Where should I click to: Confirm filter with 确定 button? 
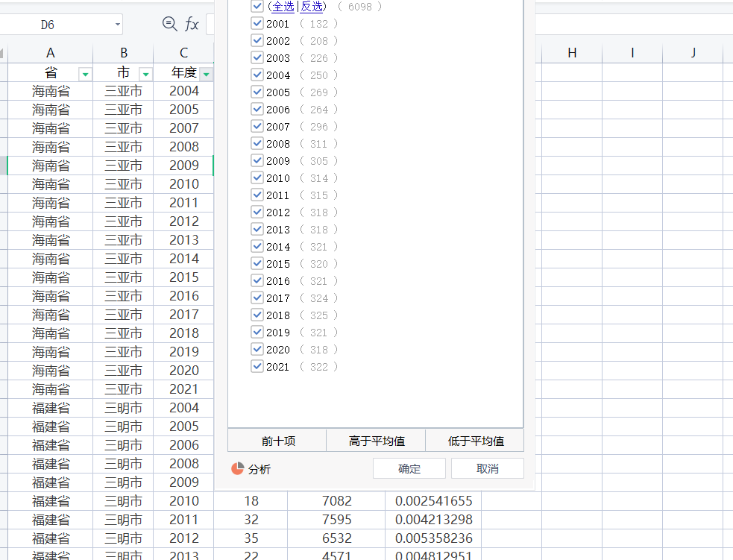pyautogui.click(x=409, y=468)
